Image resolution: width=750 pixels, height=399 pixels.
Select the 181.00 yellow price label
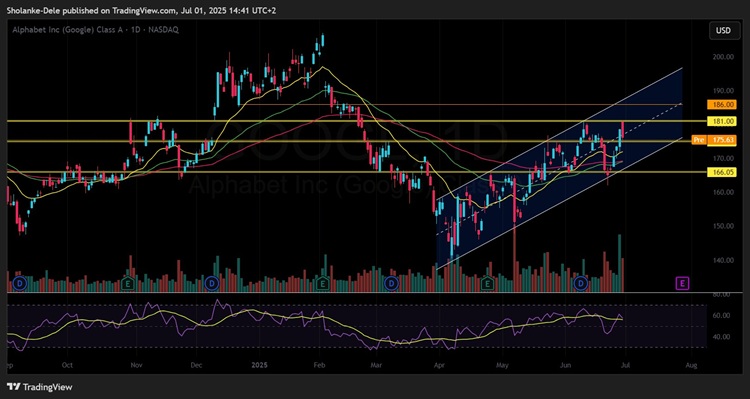721,122
